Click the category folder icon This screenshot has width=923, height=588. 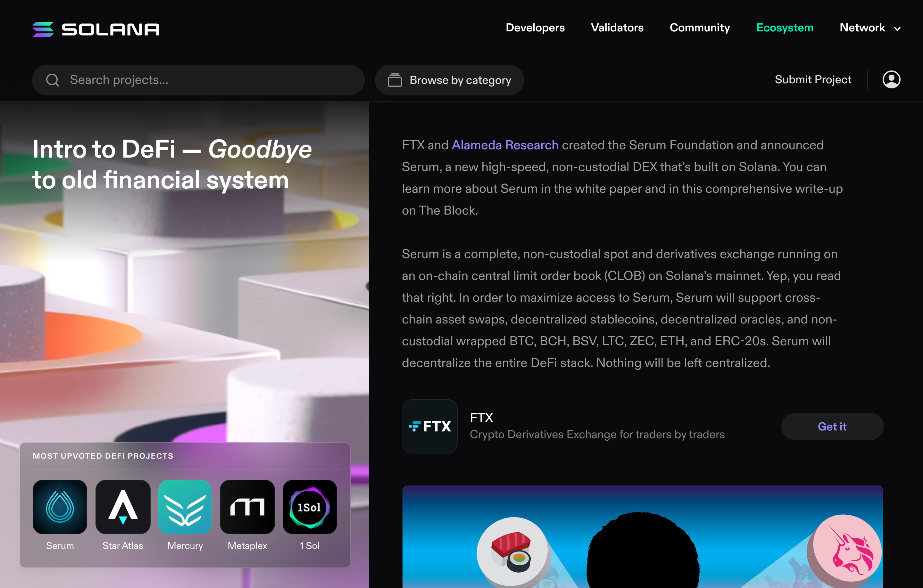pos(395,80)
